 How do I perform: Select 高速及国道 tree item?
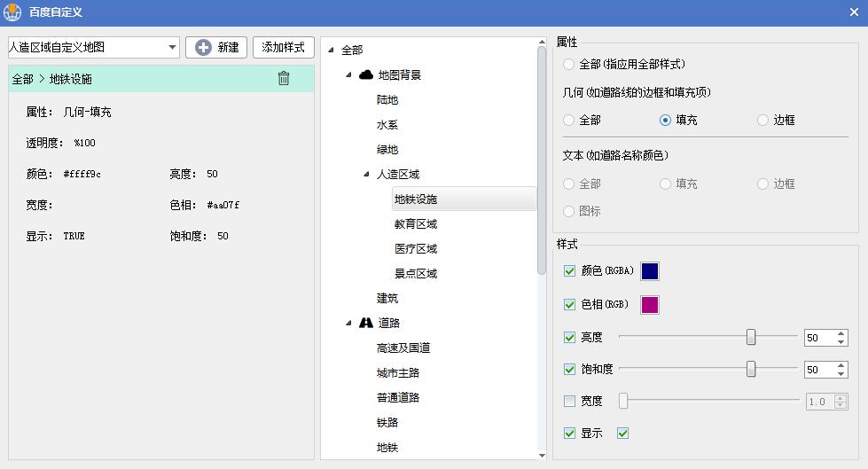[x=403, y=348]
